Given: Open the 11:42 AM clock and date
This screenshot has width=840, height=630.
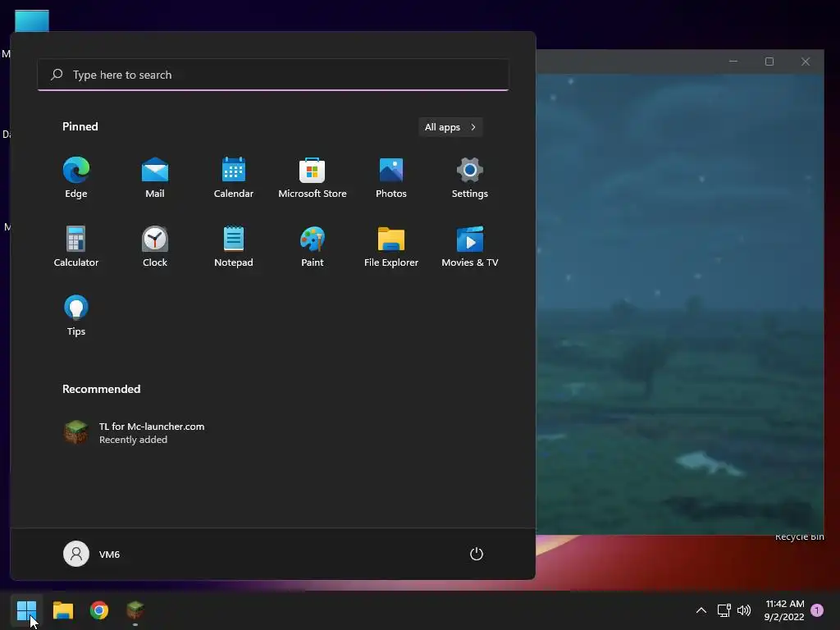Looking at the screenshot, I should (x=784, y=610).
